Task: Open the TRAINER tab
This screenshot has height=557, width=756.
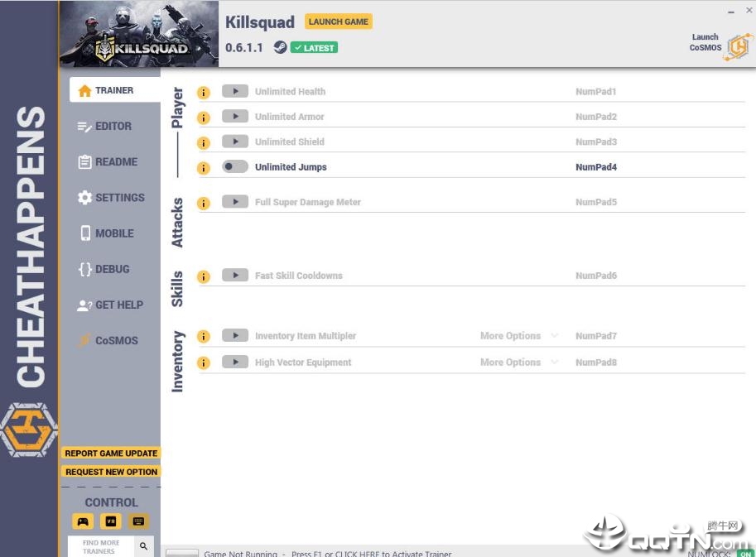Action: (x=115, y=90)
